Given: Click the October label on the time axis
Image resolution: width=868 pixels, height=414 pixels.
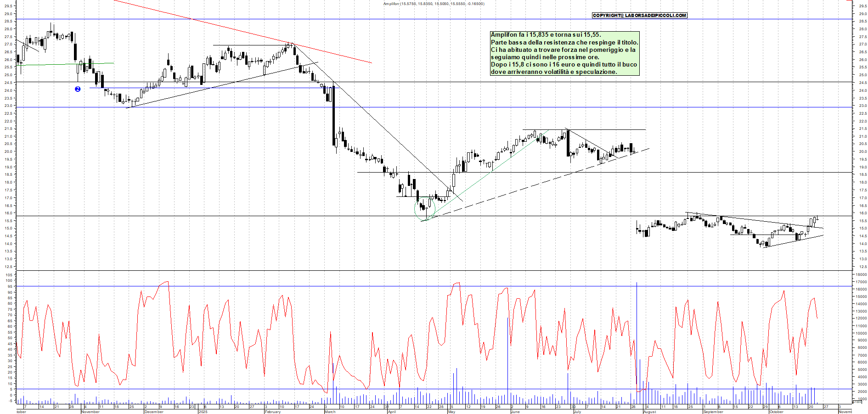Looking at the screenshot, I should [x=776, y=412].
